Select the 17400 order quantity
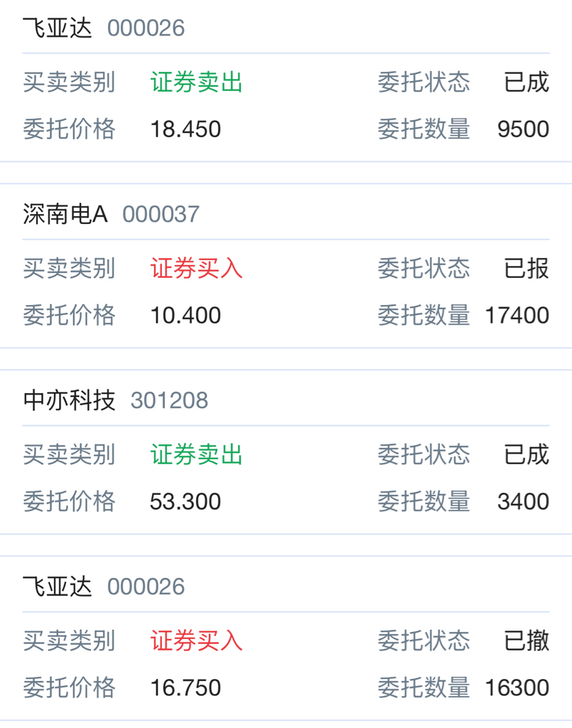 [x=517, y=315]
